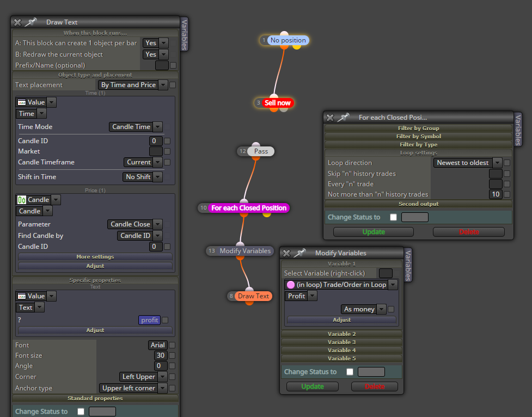Toggle checkbox next to Text placement
Image resolution: width=532 pixels, height=417 pixels.
[x=173, y=85]
